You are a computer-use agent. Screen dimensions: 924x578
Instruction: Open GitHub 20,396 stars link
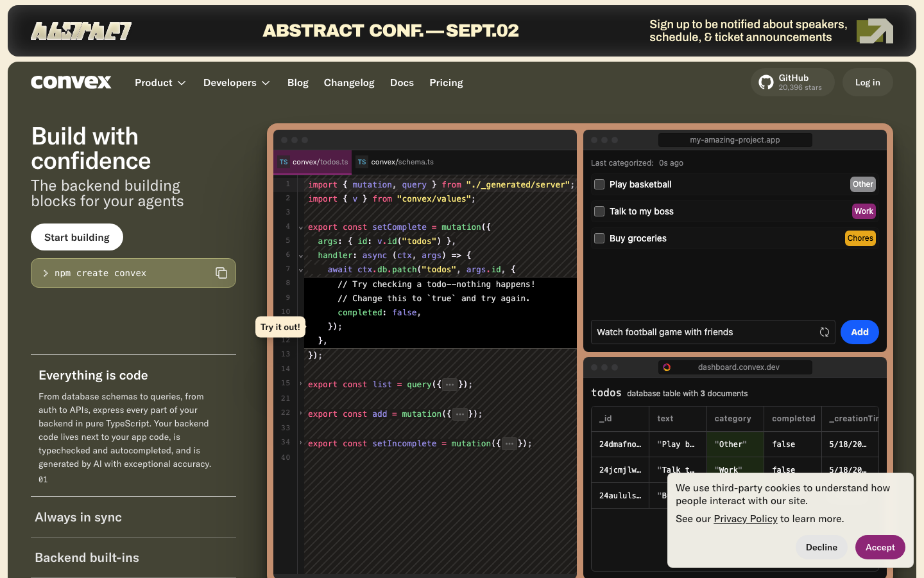click(792, 82)
